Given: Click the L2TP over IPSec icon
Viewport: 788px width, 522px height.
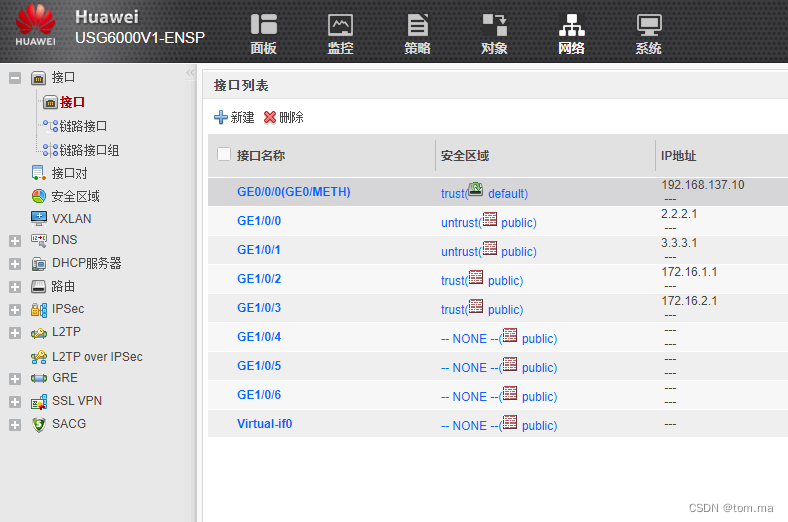Looking at the screenshot, I should [39, 357].
